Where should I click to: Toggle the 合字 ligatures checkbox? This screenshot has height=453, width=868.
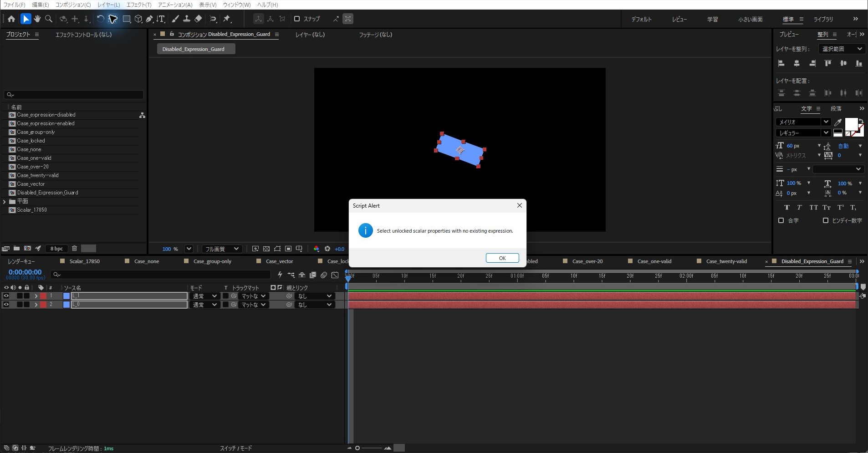[x=781, y=220]
